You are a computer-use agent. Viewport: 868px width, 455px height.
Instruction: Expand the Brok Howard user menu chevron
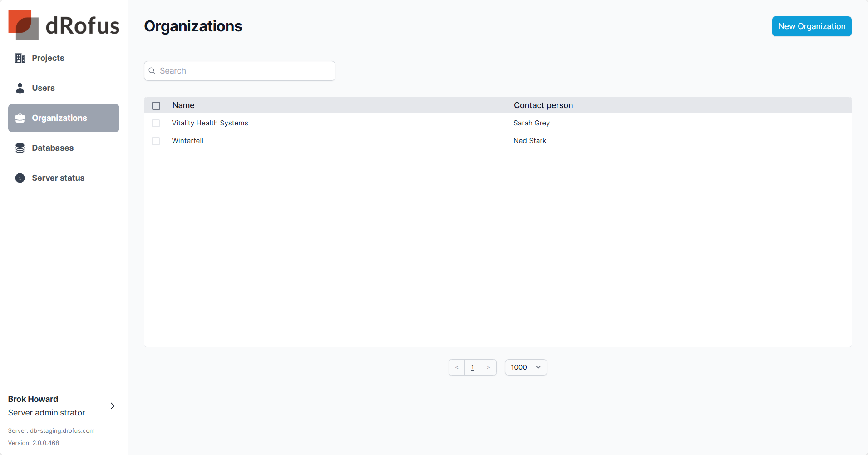tap(113, 406)
